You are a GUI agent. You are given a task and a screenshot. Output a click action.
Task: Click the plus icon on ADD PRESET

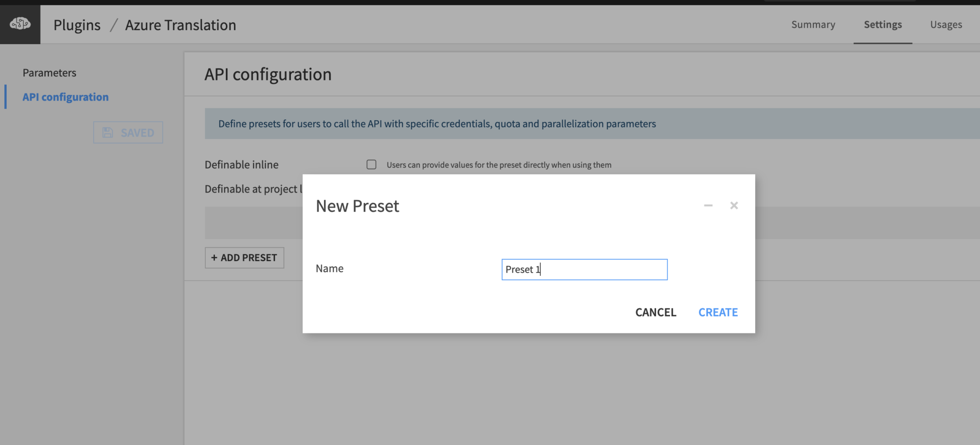click(214, 258)
